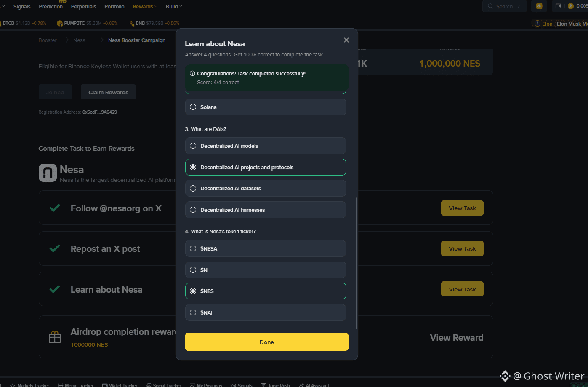
Task: Expand the Rewards dropdown menu
Action: 145,6
